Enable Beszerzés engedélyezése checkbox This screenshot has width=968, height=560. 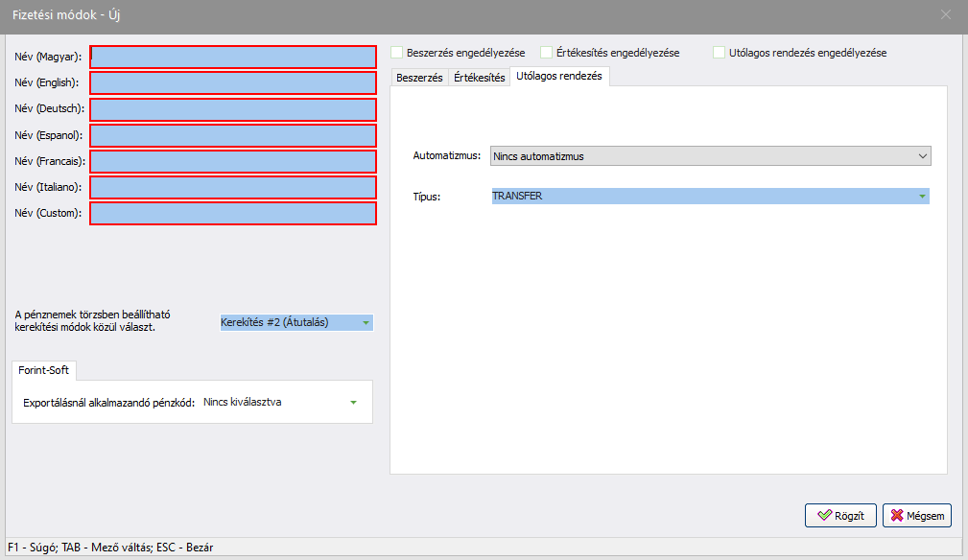[397, 53]
